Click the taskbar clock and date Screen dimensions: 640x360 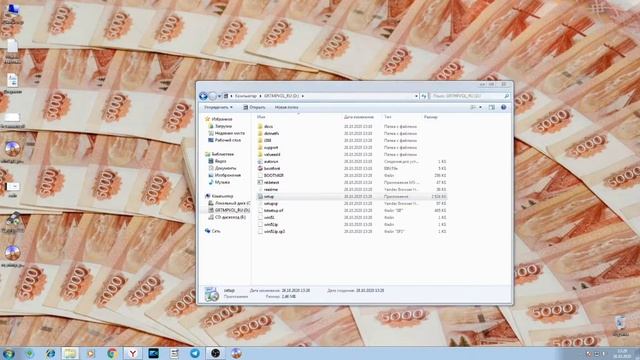click(x=622, y=353)
